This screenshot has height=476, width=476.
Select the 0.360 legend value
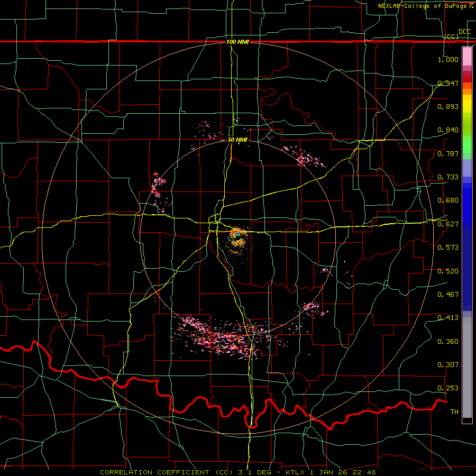[448, 341]
